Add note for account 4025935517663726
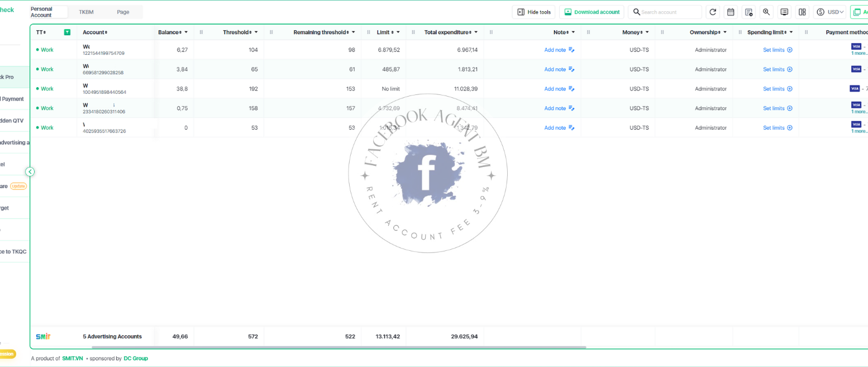The height and width of the screenshot is (367, 868). click(559, 128)
